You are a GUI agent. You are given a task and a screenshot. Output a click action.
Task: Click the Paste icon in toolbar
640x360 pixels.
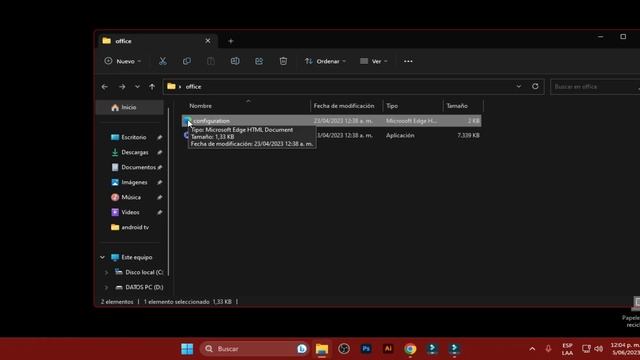(x=211, y=61)
